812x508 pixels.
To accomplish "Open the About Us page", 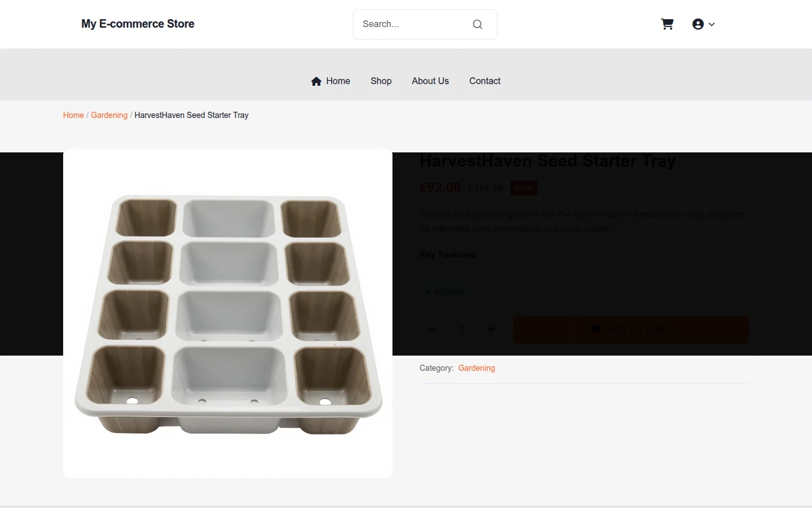I will (x=430, y=81).
